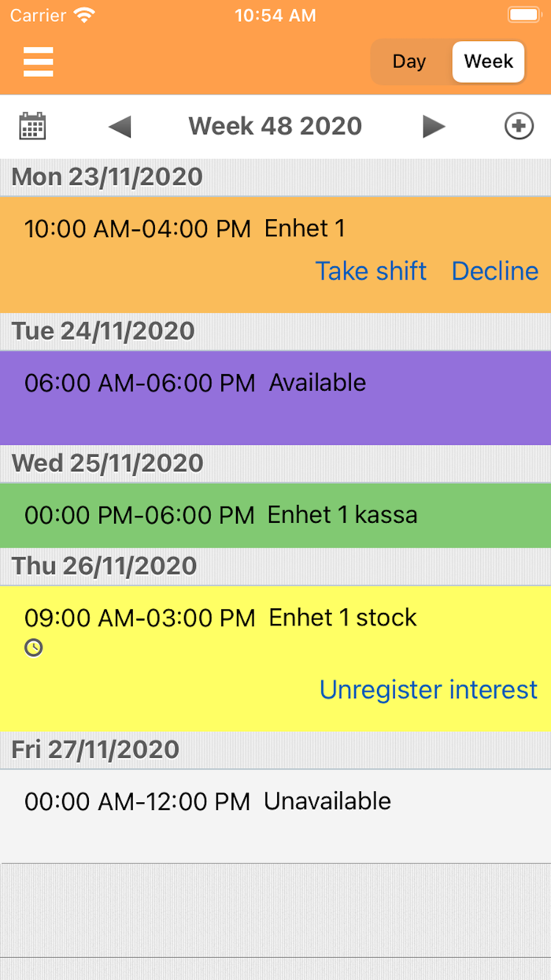The image size is (551, 980).
Task: Switch to Week view
Action: (x=487, y=61)
